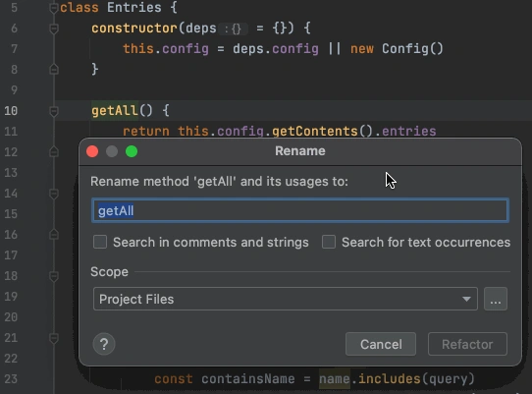This screenshot has width=532, height=394.
Task: Enable Search for text occurrences
Action: [x=329, y=242]
